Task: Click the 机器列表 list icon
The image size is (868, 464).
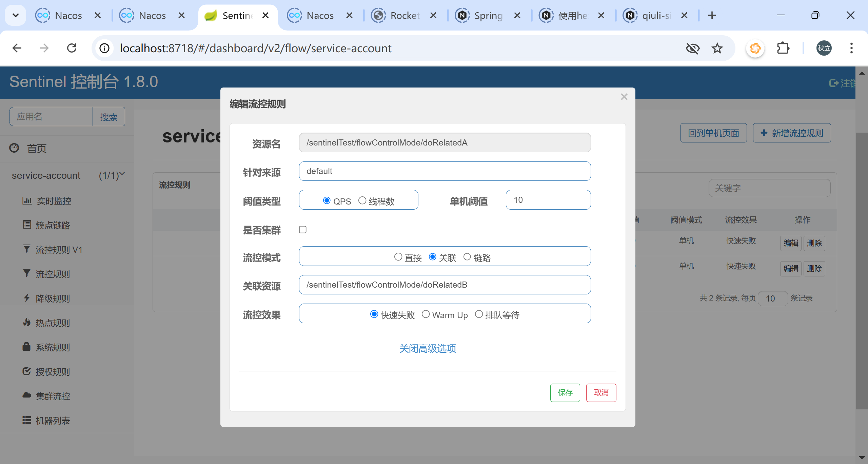Action: 26,420
